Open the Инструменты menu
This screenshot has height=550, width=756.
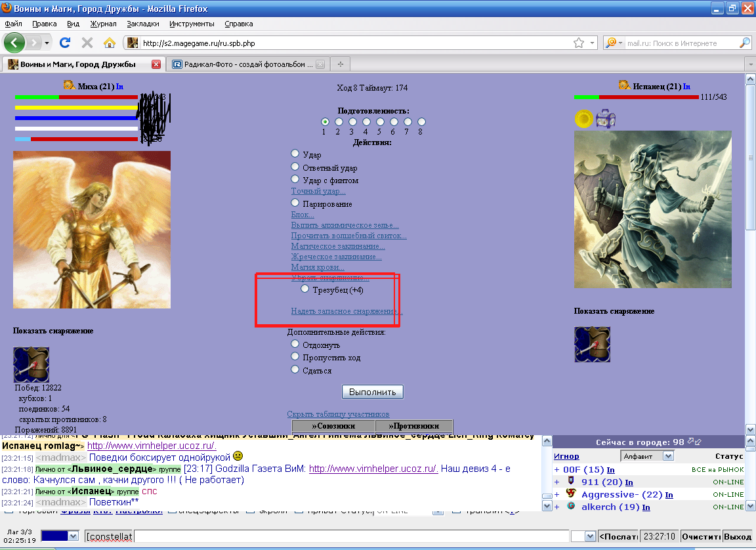(x=192, y=24)
